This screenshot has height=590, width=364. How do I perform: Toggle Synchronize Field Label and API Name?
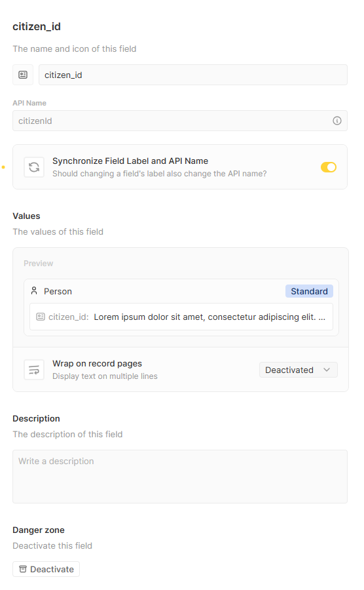click(328, 167)
